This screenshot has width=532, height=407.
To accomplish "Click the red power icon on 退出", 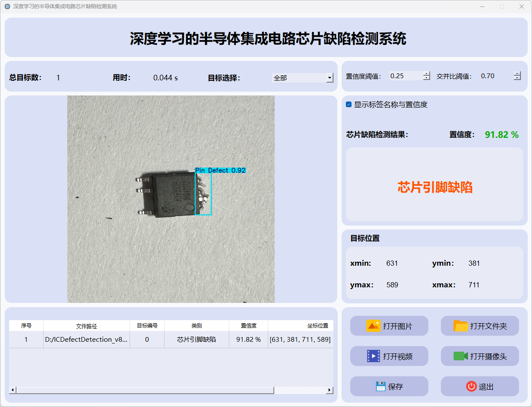I will point(471,386).
